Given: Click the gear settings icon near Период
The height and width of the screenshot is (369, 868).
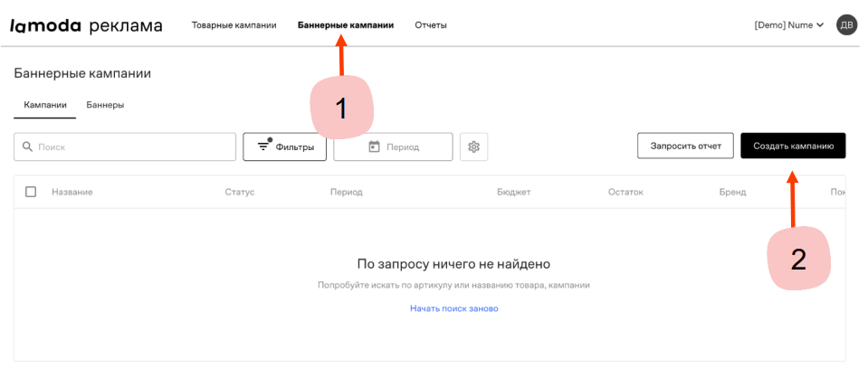Looking at the screenshot, I should 473,147.
